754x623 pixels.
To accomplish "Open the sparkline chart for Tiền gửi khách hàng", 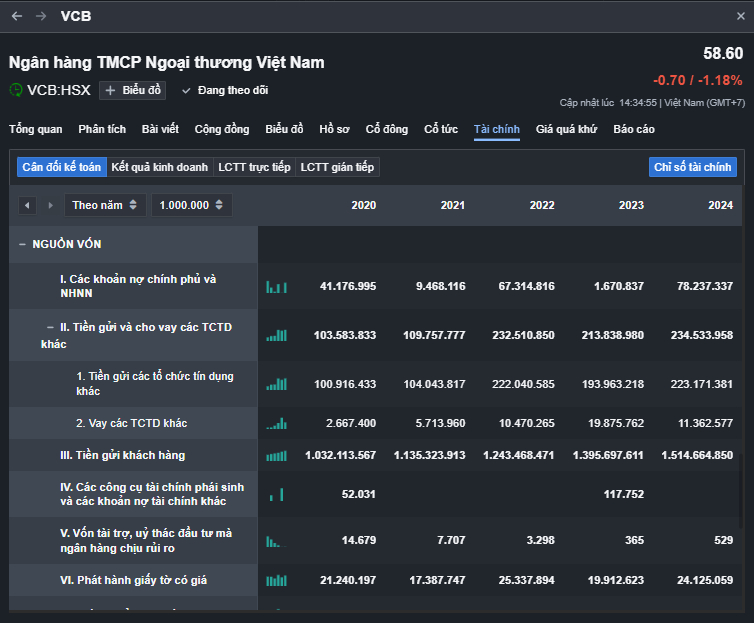I will coord(276,456).
